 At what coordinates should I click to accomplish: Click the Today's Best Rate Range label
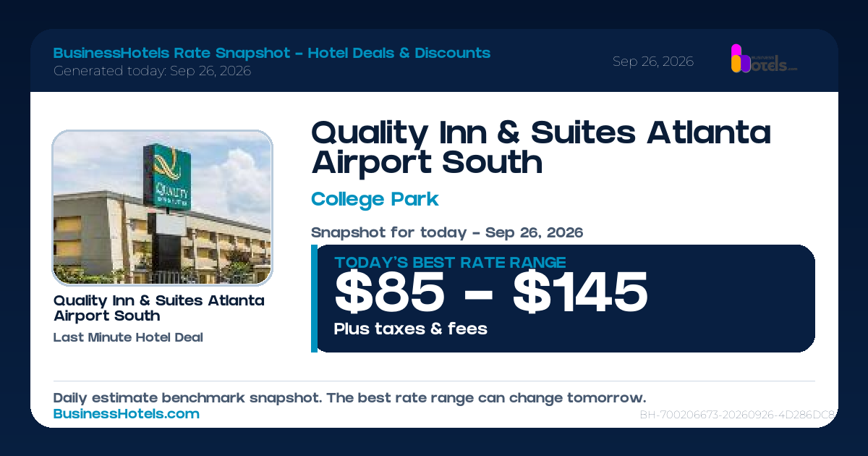pyautogui.click(x=450, y=262)
